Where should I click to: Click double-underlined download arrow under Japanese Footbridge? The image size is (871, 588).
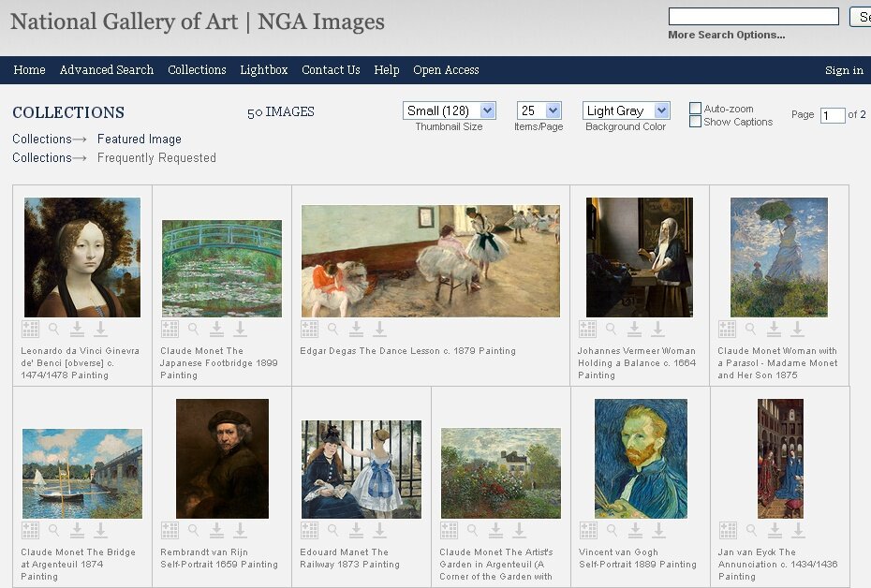216,330
